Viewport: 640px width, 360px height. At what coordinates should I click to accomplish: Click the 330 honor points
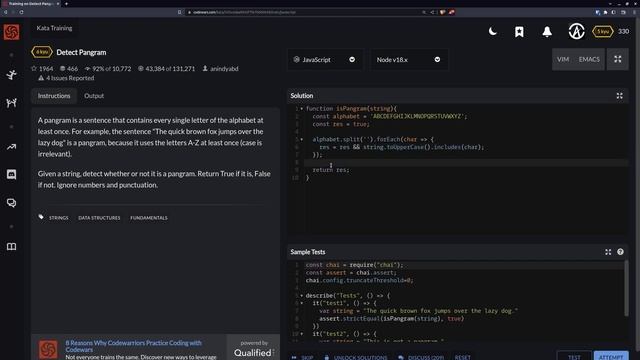point(623,31)
